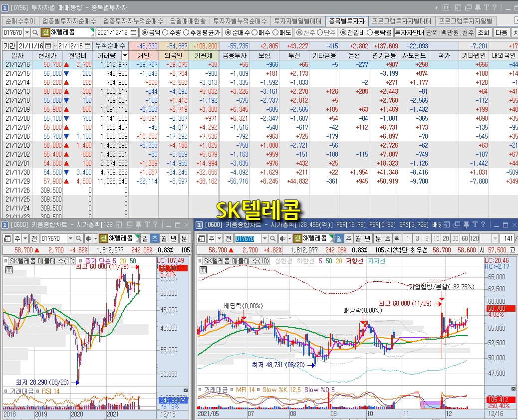Click 투자자안내 button
The width and height of the screenshot is (518, 420).
coord(409,33)
